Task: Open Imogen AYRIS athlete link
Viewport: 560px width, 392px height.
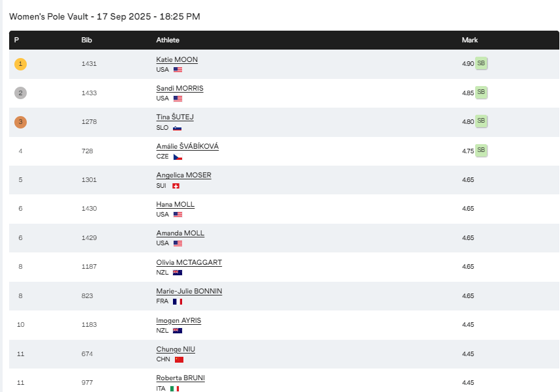Action: pos(179,321)
